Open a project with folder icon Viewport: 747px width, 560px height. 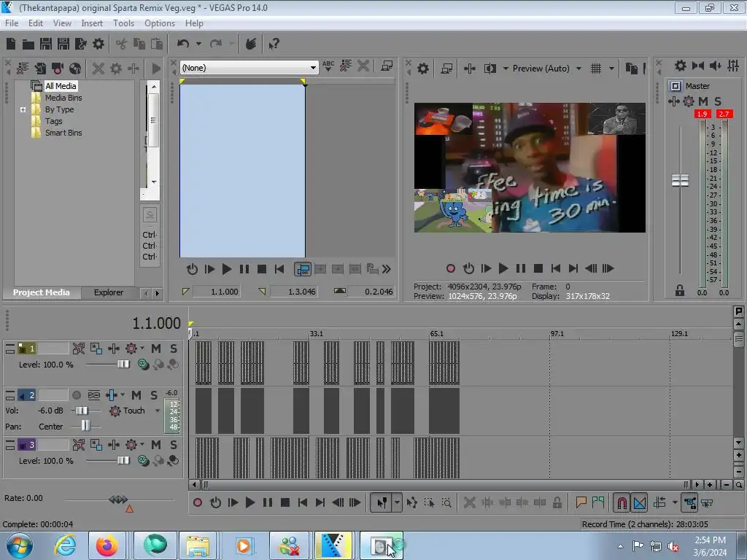[x=28, y=44]
